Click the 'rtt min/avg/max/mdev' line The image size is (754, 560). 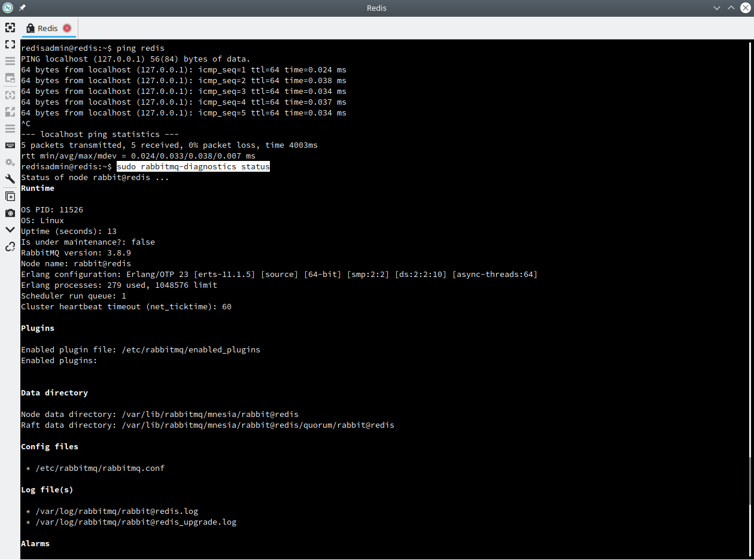pyautogui.click(x=138, y=156)
